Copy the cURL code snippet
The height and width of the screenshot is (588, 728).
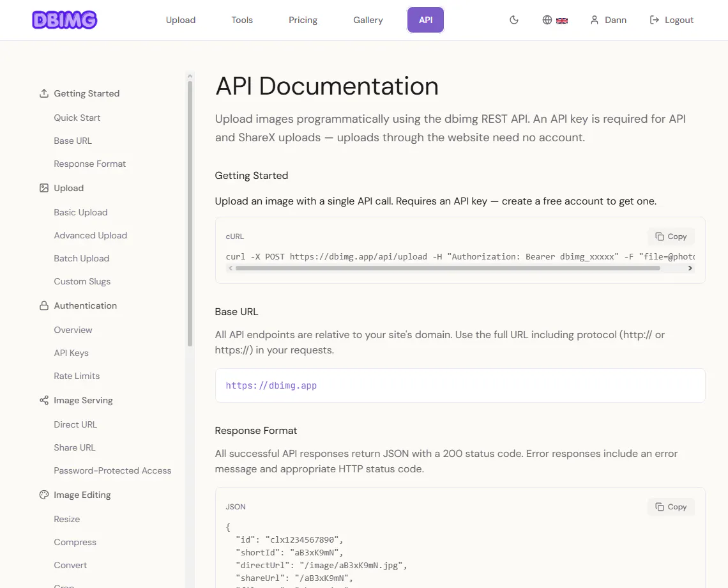671,236
